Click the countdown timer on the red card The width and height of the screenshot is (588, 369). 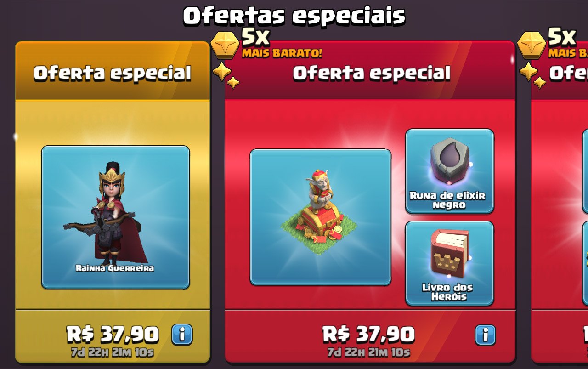(368, 353)
